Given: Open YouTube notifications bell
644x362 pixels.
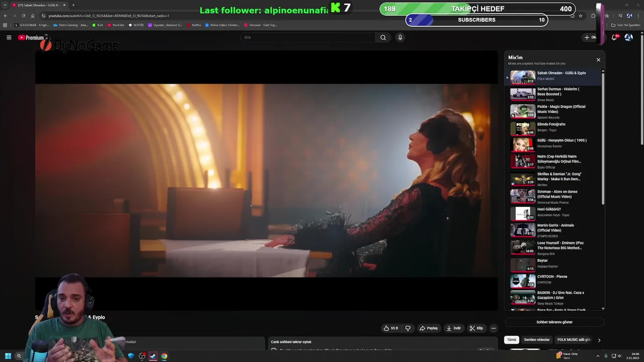Looking at the screenshot, I should pyautogui.click(x=614, y=37).
